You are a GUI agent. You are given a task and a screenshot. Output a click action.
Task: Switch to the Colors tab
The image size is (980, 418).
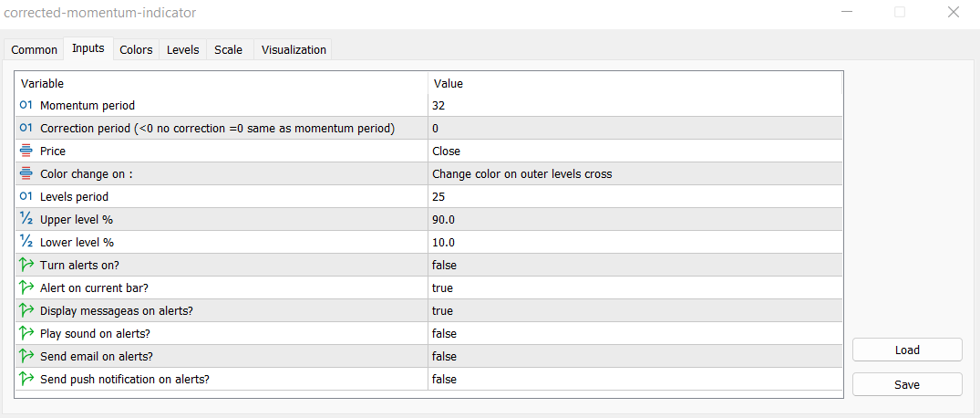tap(136, 50)
